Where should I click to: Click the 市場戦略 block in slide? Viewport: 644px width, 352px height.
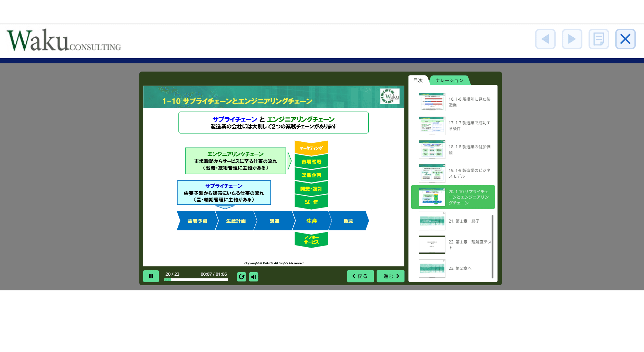pyautogui.click(x=311, y=161)
